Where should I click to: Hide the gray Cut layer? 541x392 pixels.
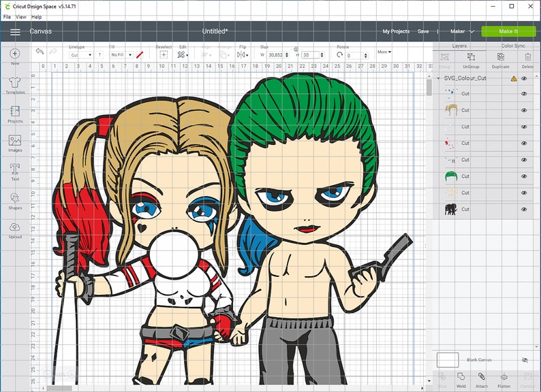tap(524, 160)
